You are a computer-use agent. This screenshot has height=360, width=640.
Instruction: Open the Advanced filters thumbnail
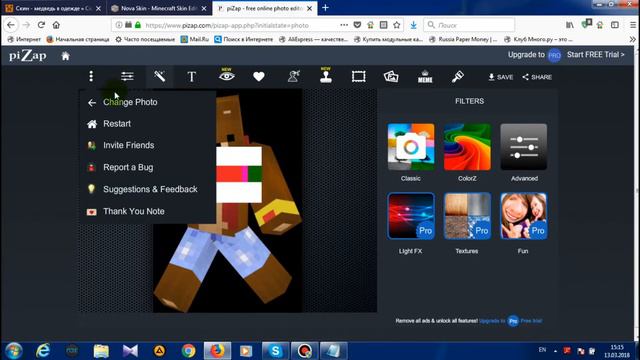click(x=524, y=147)
